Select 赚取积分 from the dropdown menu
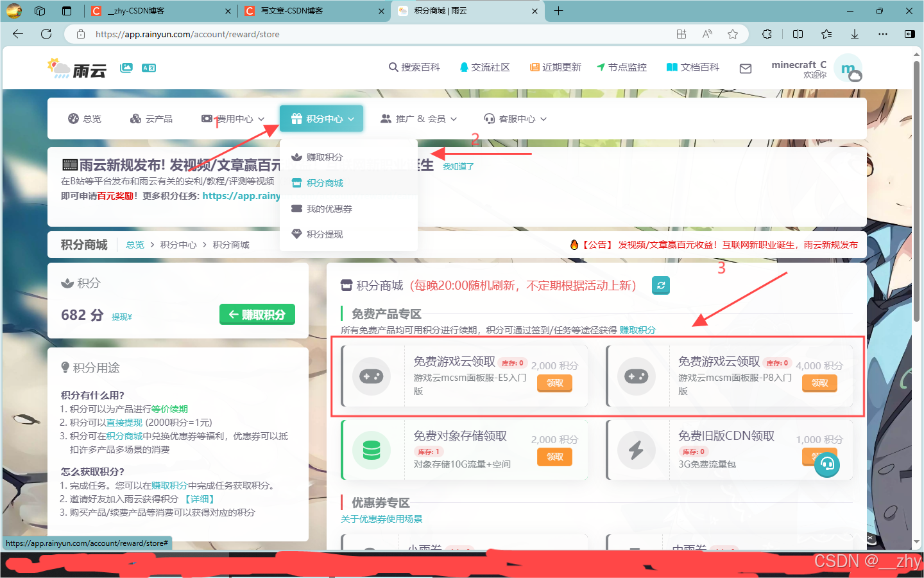Screen dimensions: 924x578 pos(348,157)
